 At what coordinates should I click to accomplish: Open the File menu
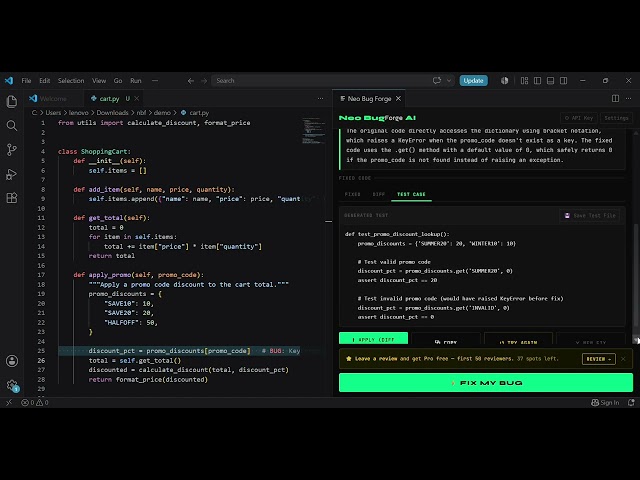pyautogui.click(x=26, y=81)
